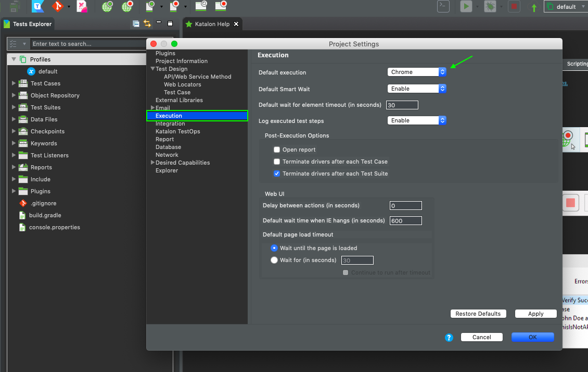
Task: Select Katalon TestOps in settings tree
Action: (x=178, y=131)
